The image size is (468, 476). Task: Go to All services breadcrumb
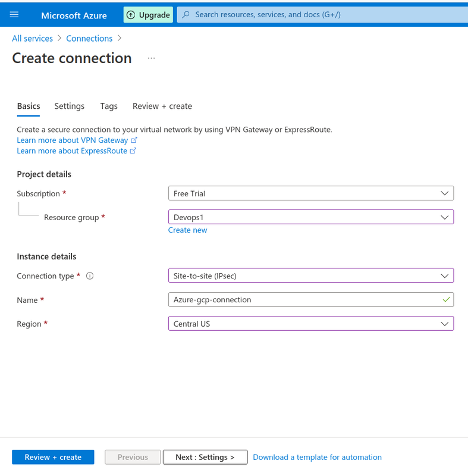click(x=33, y=39)
